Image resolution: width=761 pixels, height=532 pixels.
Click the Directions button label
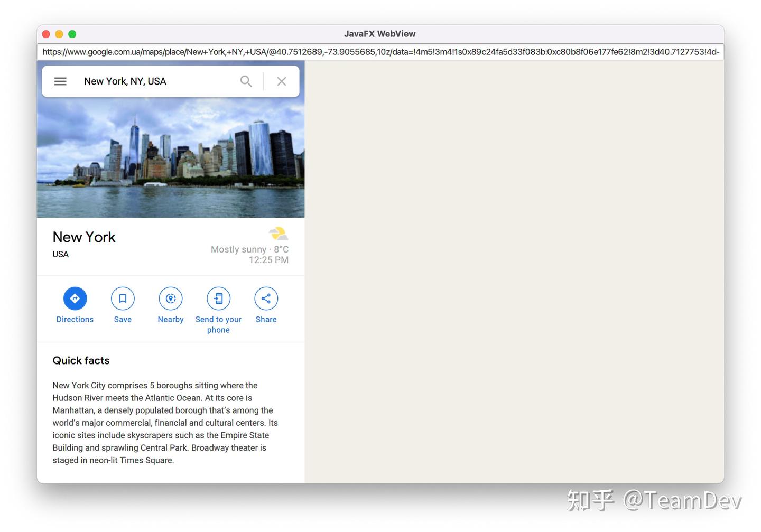coord(75,319)
